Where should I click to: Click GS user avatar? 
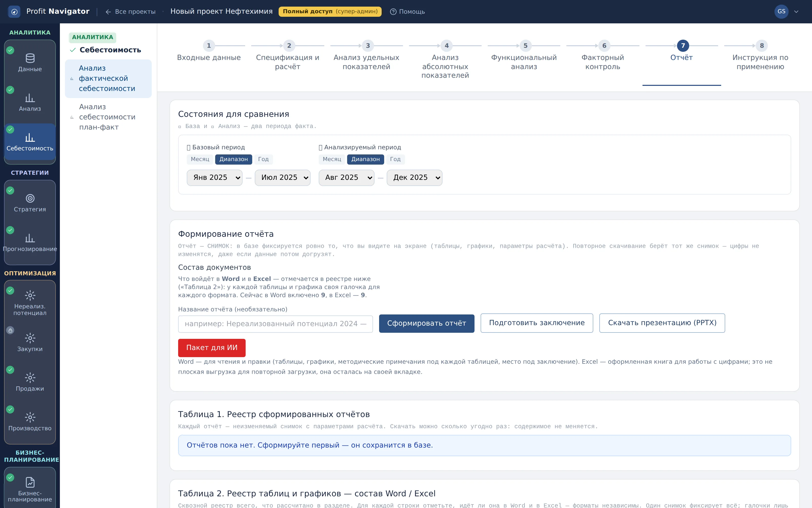click(781, 11)
